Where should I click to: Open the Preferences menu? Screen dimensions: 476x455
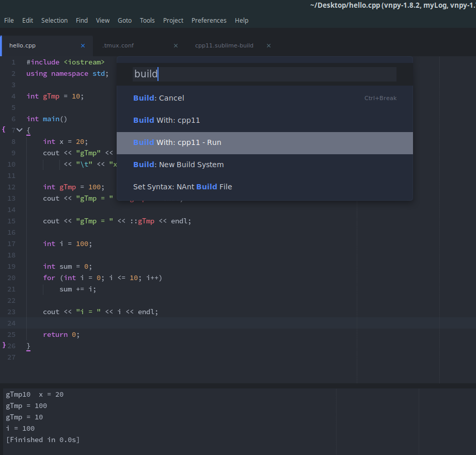point(209,20)
